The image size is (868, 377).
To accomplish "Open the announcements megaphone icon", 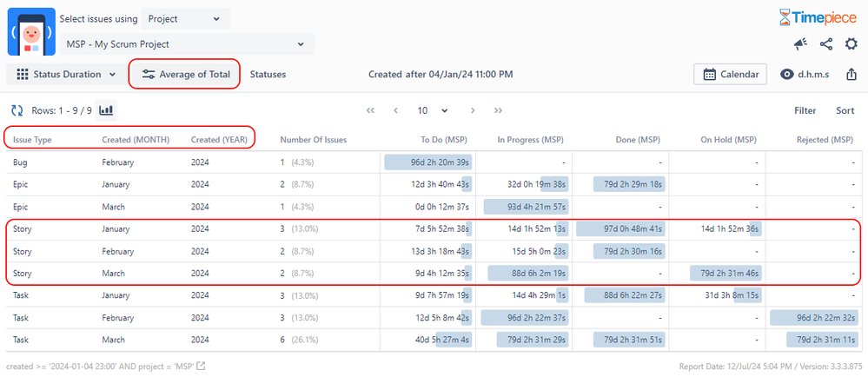I will coord(800,44).
